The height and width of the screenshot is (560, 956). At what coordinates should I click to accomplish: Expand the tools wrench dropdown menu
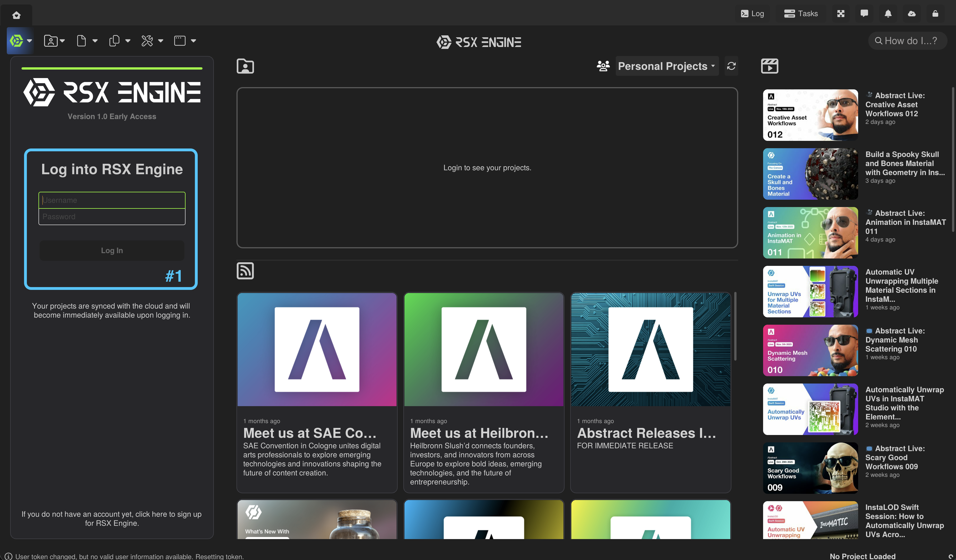[x=152, y=41]
